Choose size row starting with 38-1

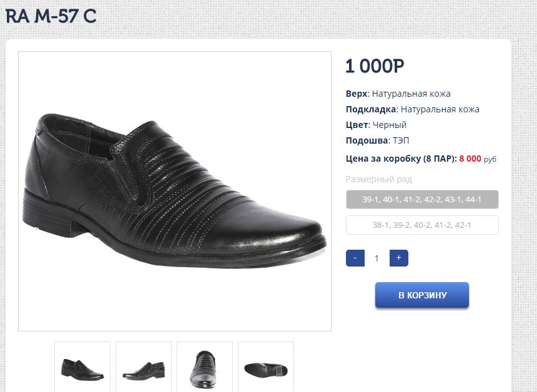pyautogui.click(x=422, y=225)
